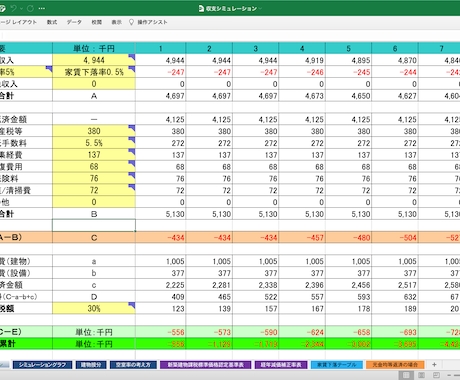This screenshot has height=380, width=460.
Task: Select the cell labeled B
Action: click(x=94, y=214)
